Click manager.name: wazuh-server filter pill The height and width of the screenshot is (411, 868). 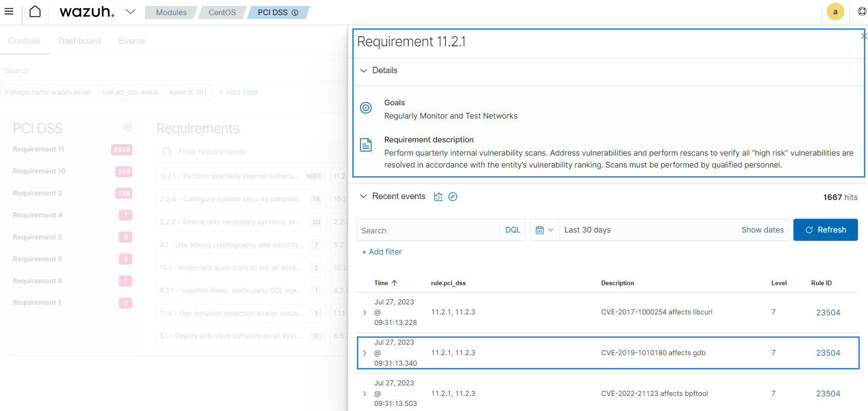click(x=48, y=92)
